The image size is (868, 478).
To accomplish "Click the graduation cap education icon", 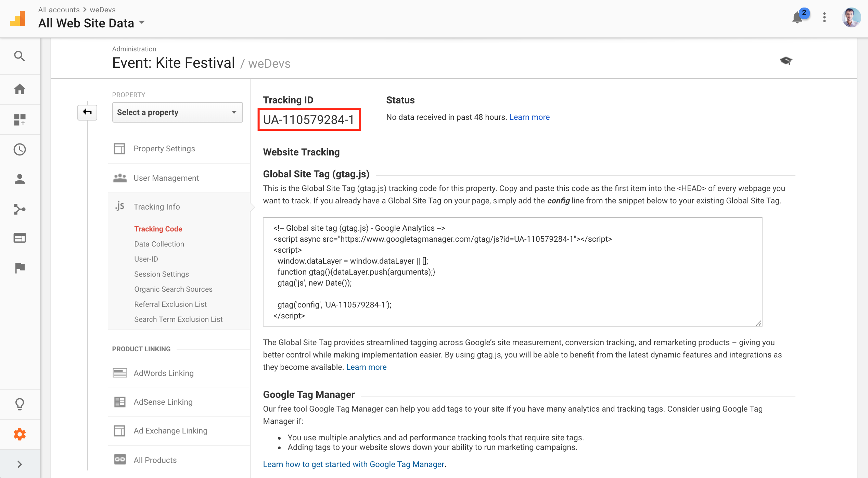I will tap(786, 61).
